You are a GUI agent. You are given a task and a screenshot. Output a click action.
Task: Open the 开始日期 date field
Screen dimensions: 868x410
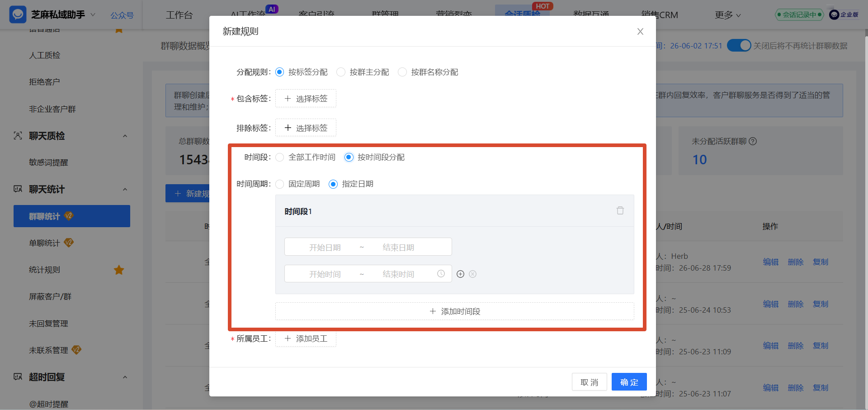325,248
